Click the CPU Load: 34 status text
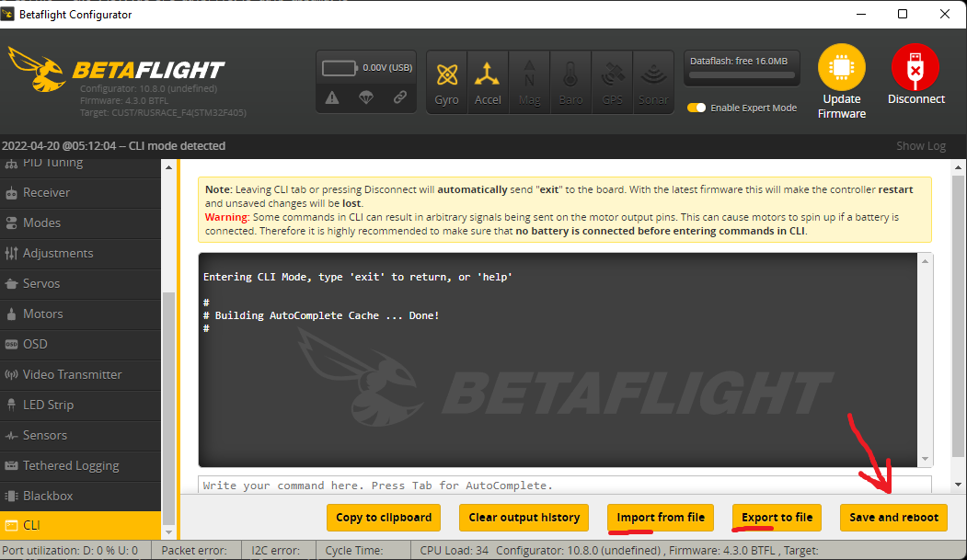Screen dimensions: 967x560 click(x=454, y=551)
